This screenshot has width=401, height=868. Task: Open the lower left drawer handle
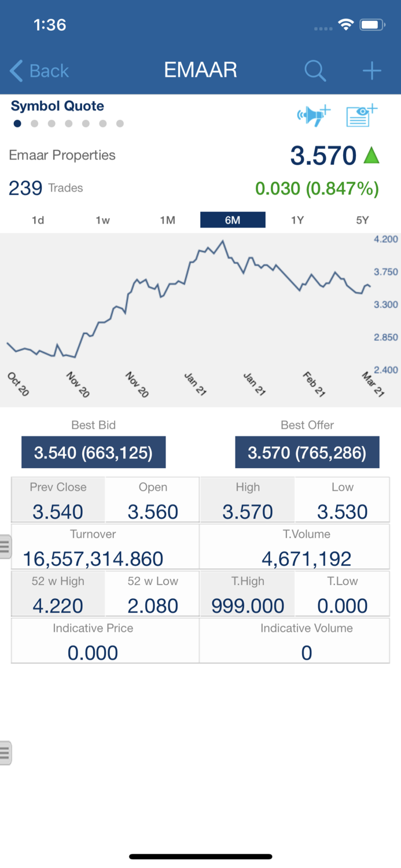[x=5, y=752]
